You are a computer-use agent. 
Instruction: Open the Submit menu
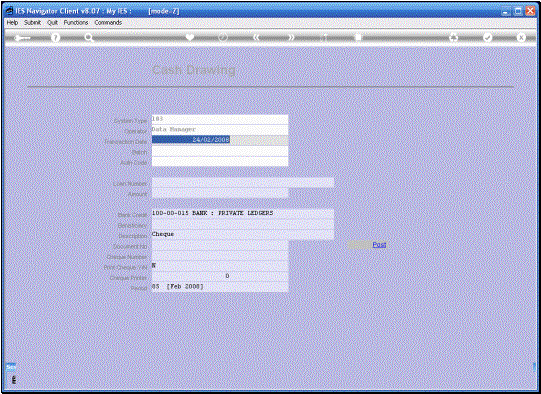coord(32,22)
